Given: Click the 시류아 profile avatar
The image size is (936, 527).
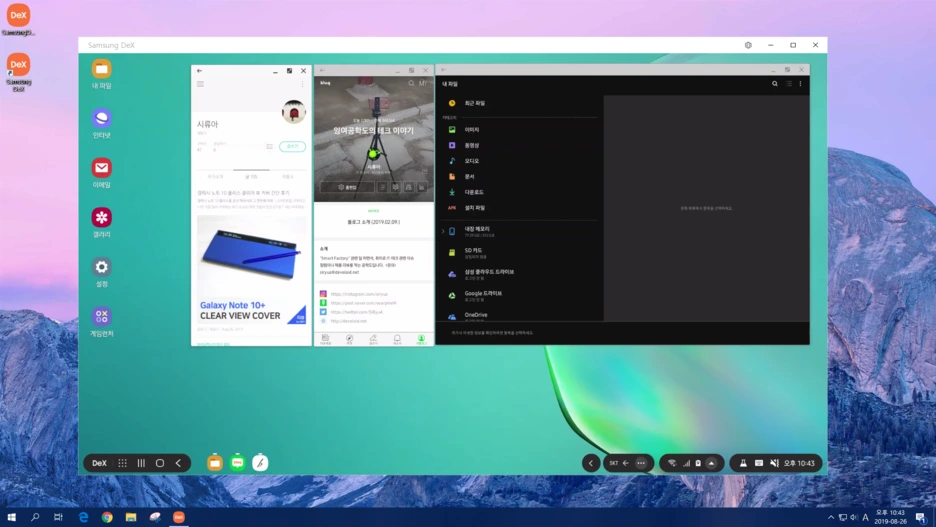Looking at the screenshot, I should 294,112.
